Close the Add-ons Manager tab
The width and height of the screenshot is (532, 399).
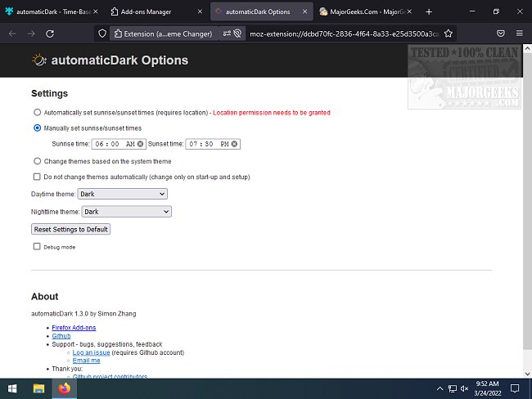[x=200, y=11]
